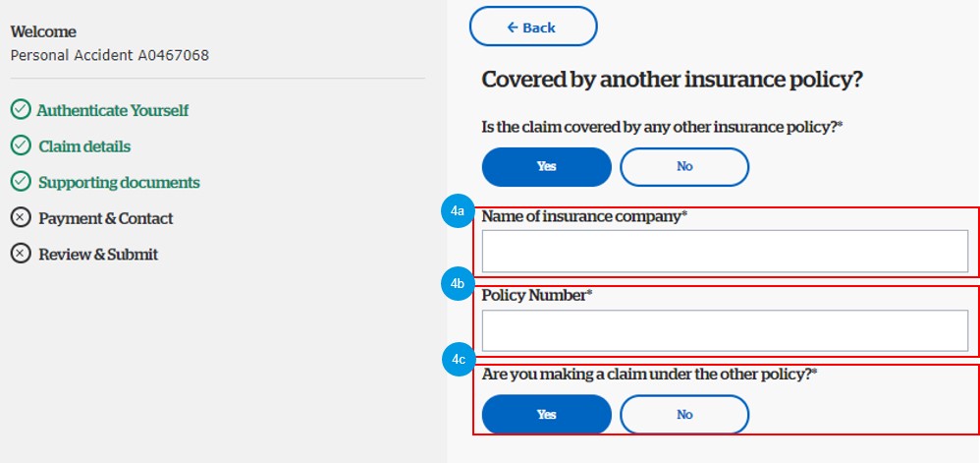Select Yes for covered by other insurance policy
Viewport: 980px width, 463px height.
(x=547, y=167)
